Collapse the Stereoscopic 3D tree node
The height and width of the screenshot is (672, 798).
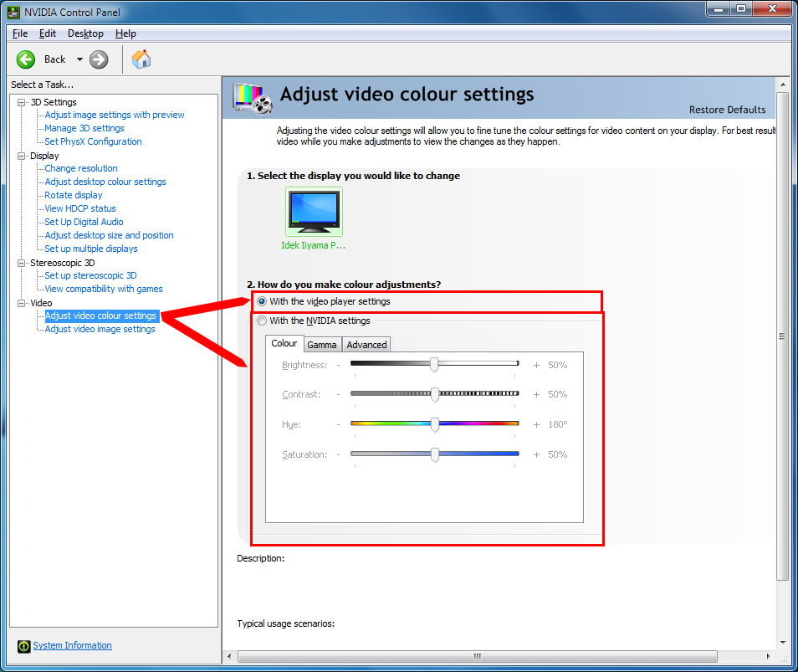pos(22,264)
